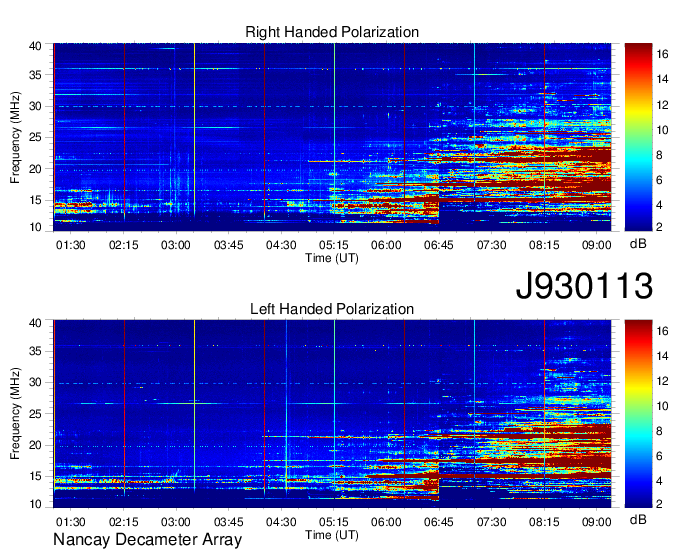Click the 40 MHz tick label on top plot
This screenshot has width=680, height=552.
click(x=35, y=46)
